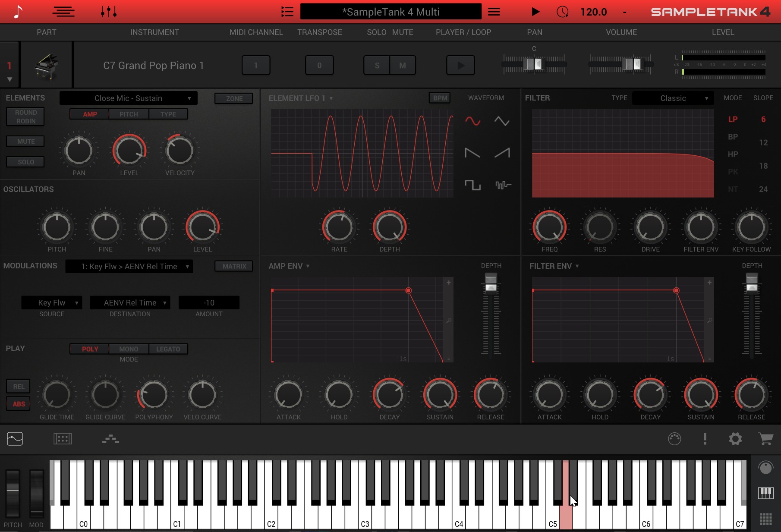Open the hamburger menu next to multi name
The image size is (781, 532).
coord(494,12)
